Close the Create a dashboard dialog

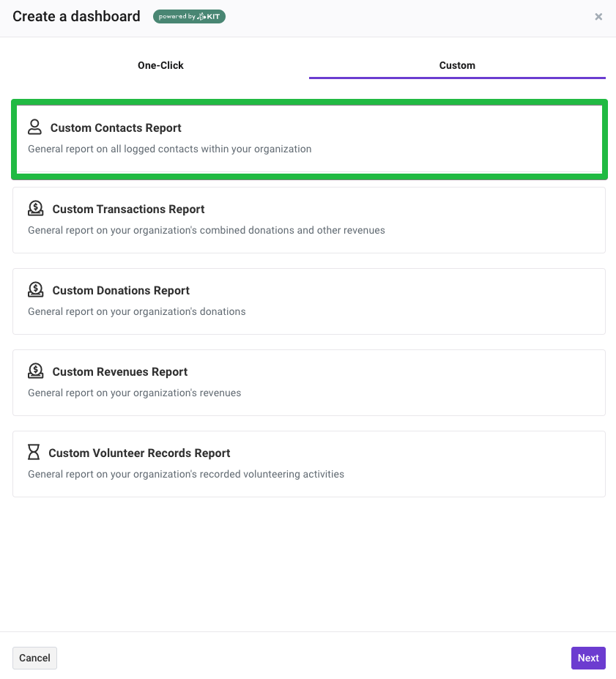tap(598, 16)
